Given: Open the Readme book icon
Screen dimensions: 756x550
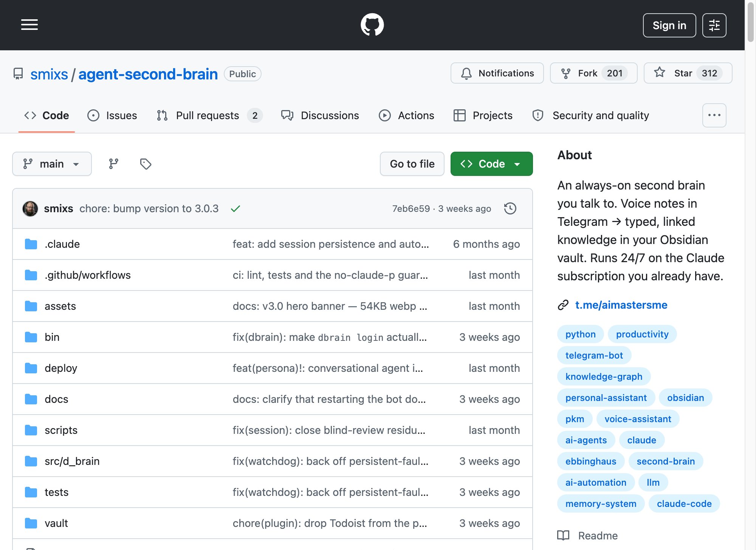Looking at the screenshot, I should coord(563,535).
